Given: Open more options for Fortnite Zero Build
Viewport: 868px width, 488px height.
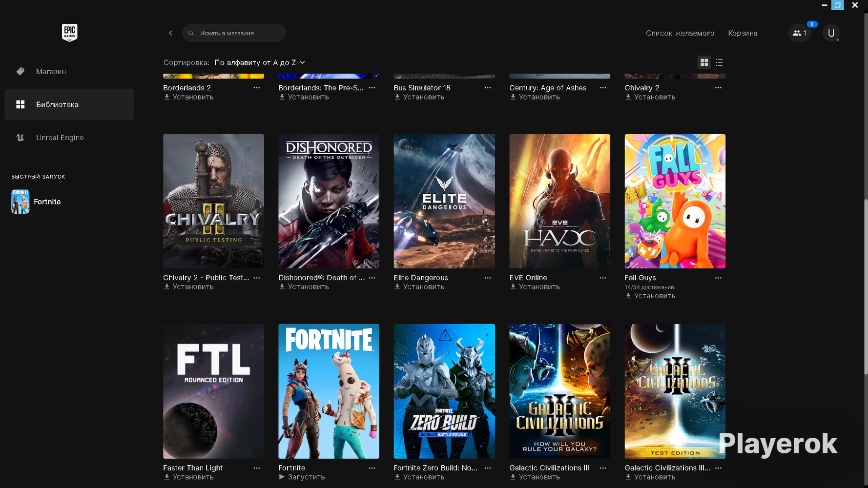Looking at the screenshot, I should (x=488, y=468).
